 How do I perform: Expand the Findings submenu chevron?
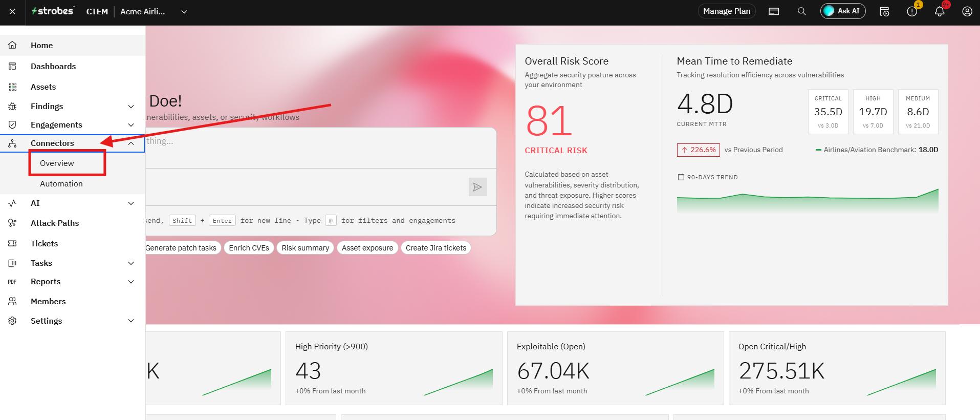[131, 107]
